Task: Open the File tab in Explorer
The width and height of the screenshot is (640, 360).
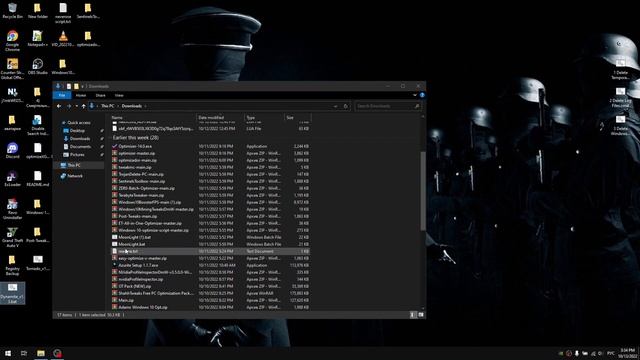Action: pos(62,95)
